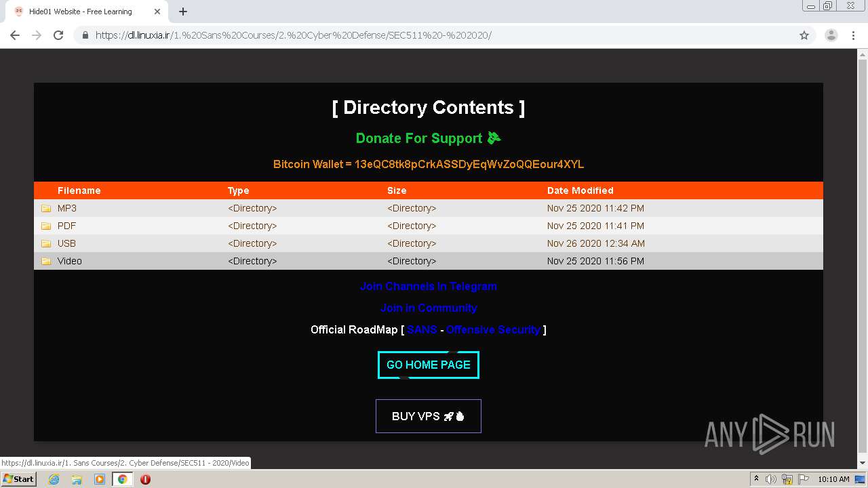The width and height of the screenshot is (868, 488).
Task: Click the Size column header
Action: (x=397, y=190)
